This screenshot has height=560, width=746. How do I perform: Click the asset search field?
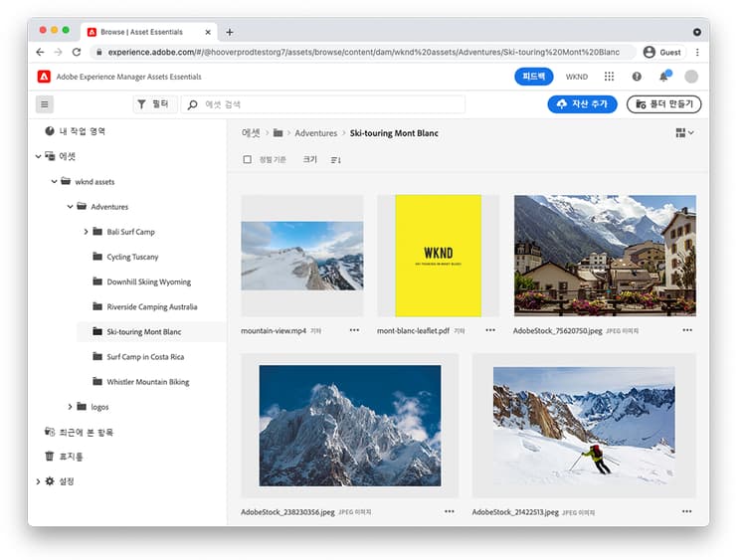click(x=323, y=104)
